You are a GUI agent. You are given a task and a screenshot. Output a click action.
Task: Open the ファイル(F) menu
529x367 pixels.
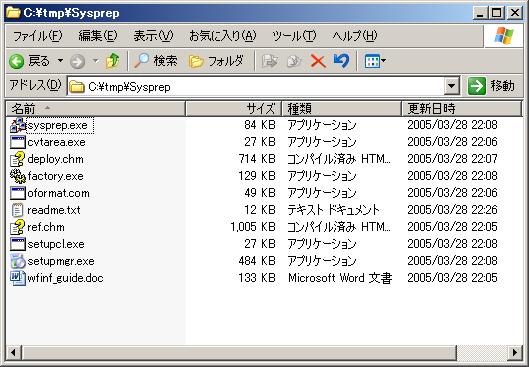pos(37,35)
